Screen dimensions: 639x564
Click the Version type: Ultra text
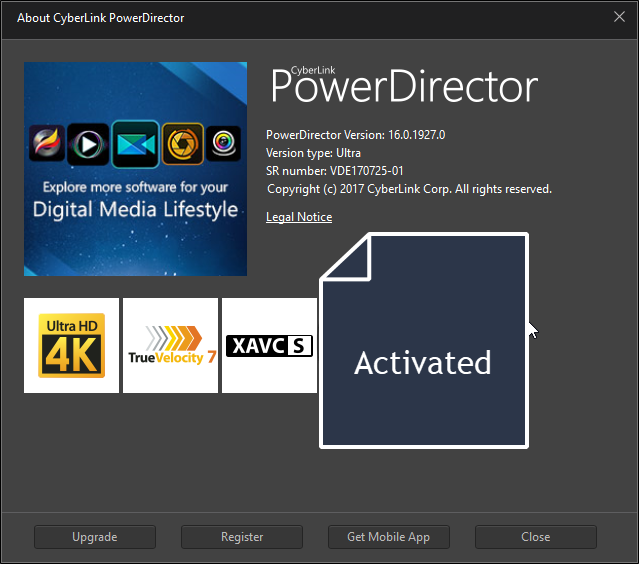pyautogui.click(x=313, y=153)
